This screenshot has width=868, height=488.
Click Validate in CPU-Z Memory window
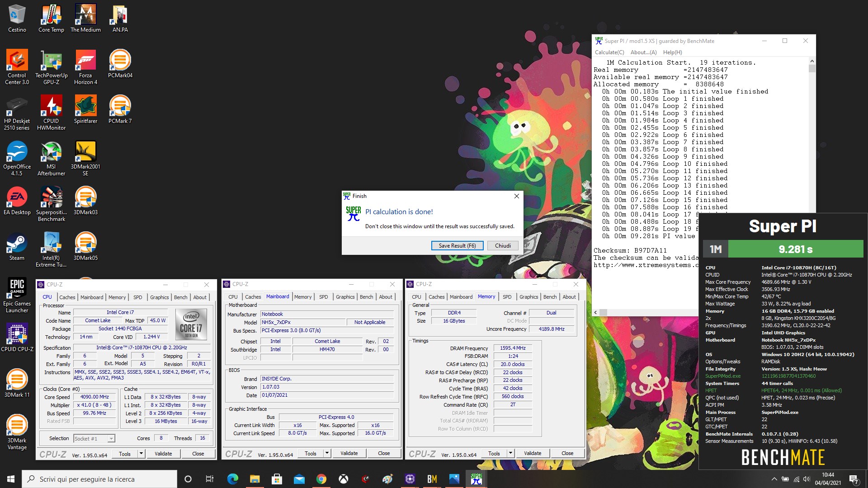[x=533, y=453]
